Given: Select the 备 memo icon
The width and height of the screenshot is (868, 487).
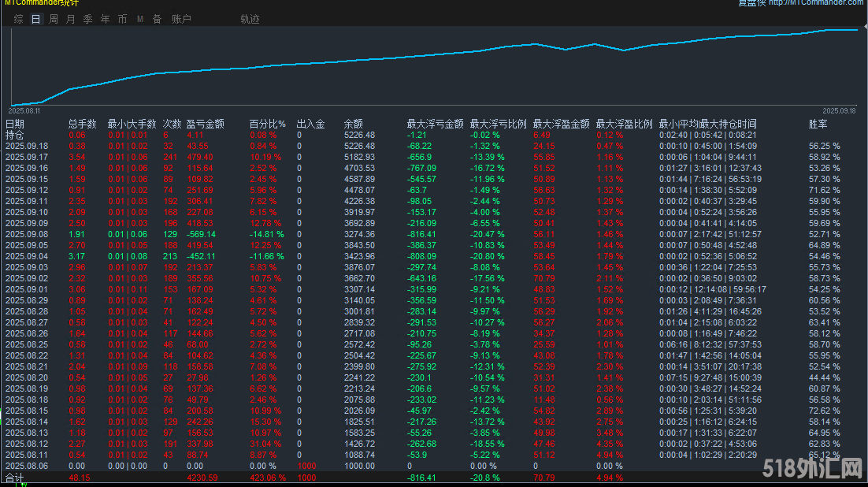Looking at the screenshot, I should click(x=157, y=18).
